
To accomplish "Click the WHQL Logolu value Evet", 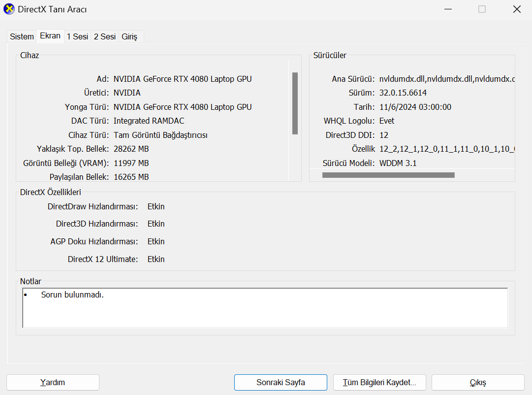I will [x=387, y=121].
